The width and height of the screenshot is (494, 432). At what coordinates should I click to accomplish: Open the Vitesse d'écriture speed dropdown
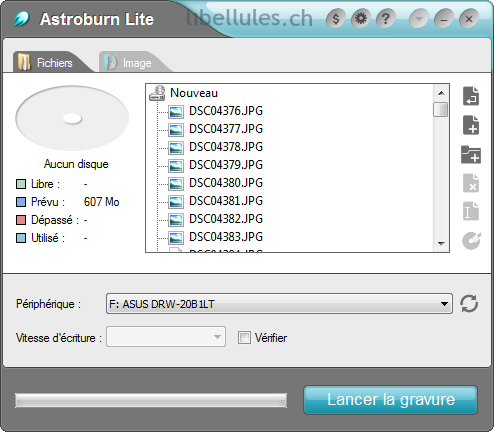(x=166, y=337)
